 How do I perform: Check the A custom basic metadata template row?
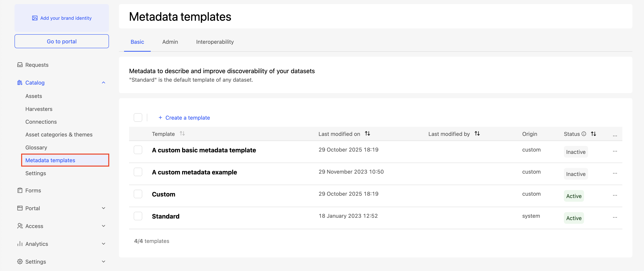click(x=138, y=150)
